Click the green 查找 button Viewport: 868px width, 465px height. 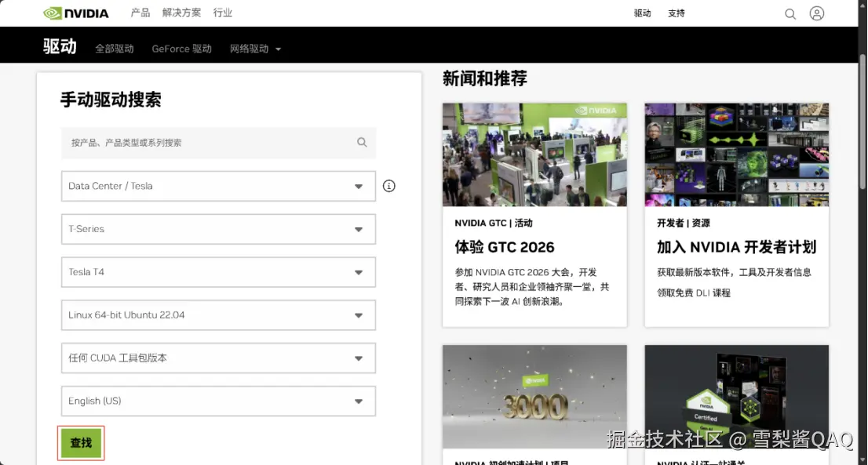point(81,443)
